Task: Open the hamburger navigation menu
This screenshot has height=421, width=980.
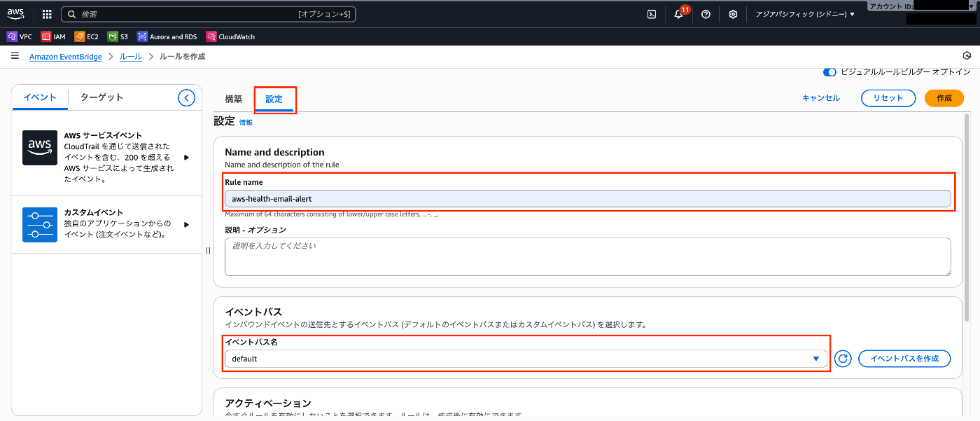Action: click(x=15, y=56)
